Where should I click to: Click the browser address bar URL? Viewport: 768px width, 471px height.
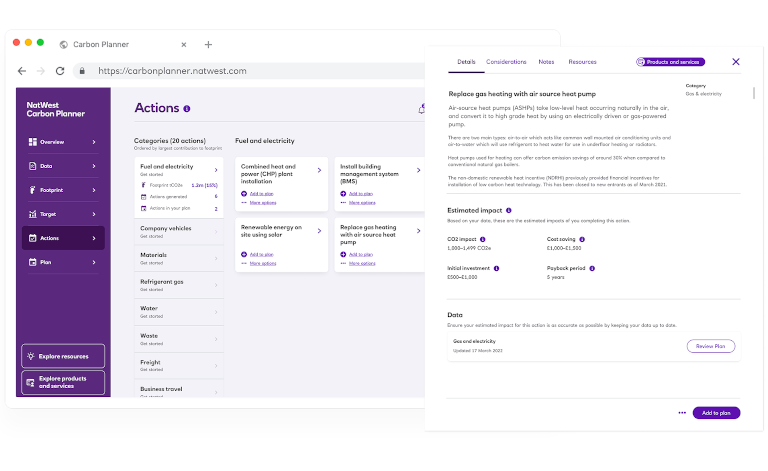pos(172,71)
